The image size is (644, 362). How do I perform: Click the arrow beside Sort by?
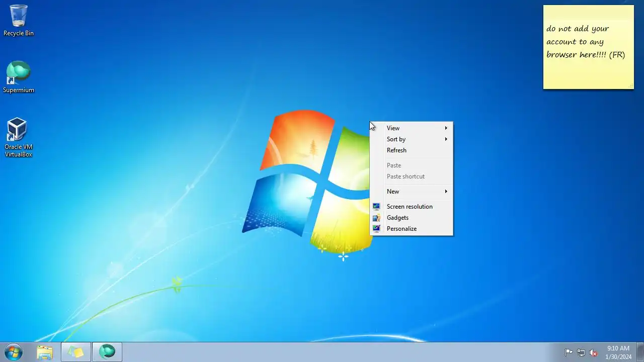tap(446, 139)
